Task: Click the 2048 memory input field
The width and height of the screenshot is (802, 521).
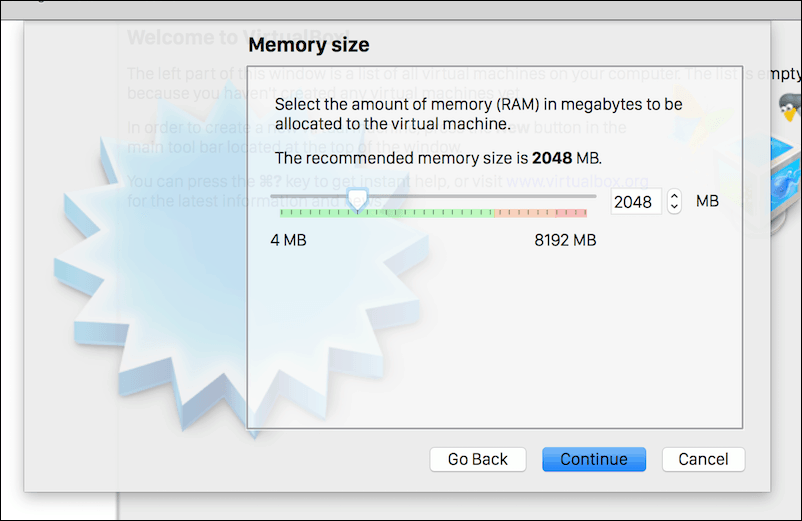Action: click(x=634, y=202)
